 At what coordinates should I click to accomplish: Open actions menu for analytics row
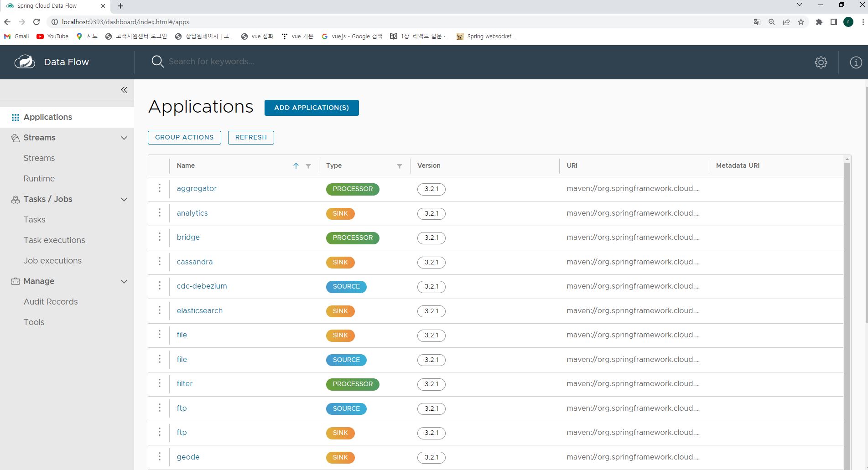pyautogui.click(x=159, y=213)
